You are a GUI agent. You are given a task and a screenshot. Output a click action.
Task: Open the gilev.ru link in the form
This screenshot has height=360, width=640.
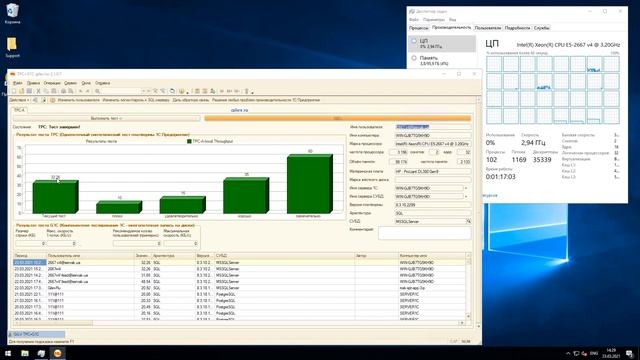[240, 110]
